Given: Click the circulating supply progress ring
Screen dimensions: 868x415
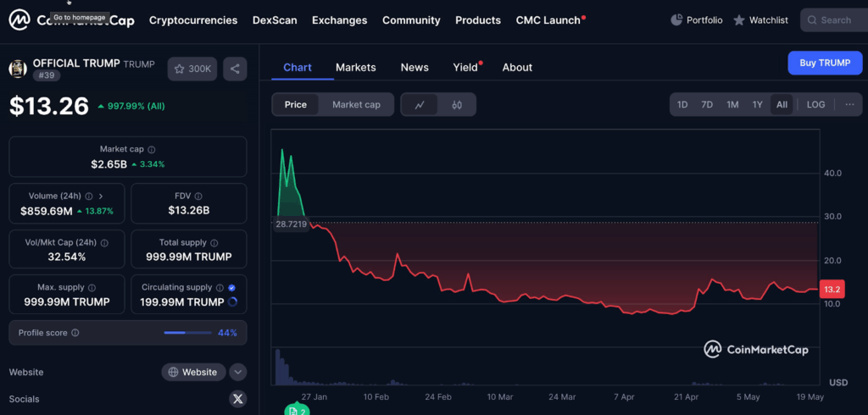Looking at the screenshot, I should [232, 302].
